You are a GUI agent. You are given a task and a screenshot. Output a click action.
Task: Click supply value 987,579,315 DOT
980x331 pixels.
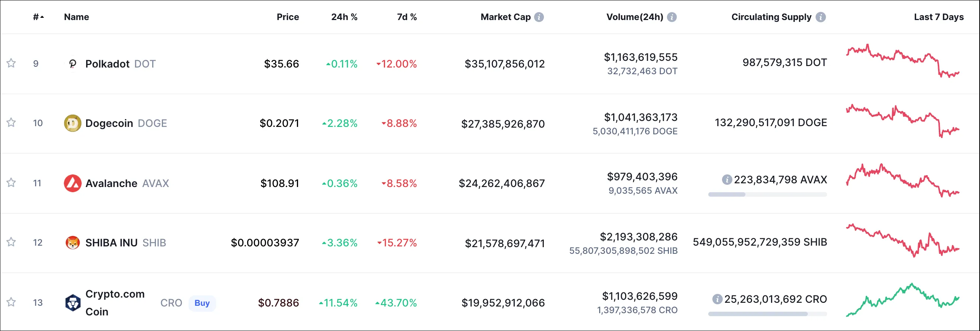(784, 62)
